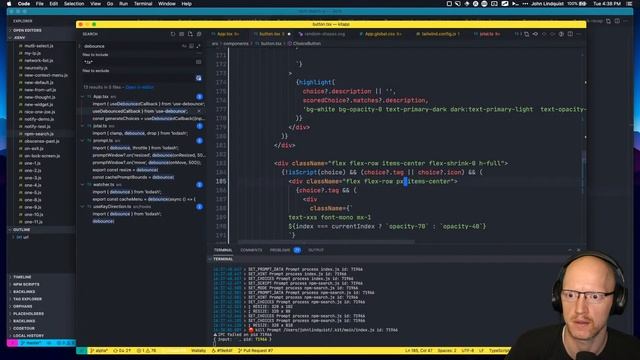
Task: Click ChoiceButton symbol in breadcrumb
Action: [307, 44]
